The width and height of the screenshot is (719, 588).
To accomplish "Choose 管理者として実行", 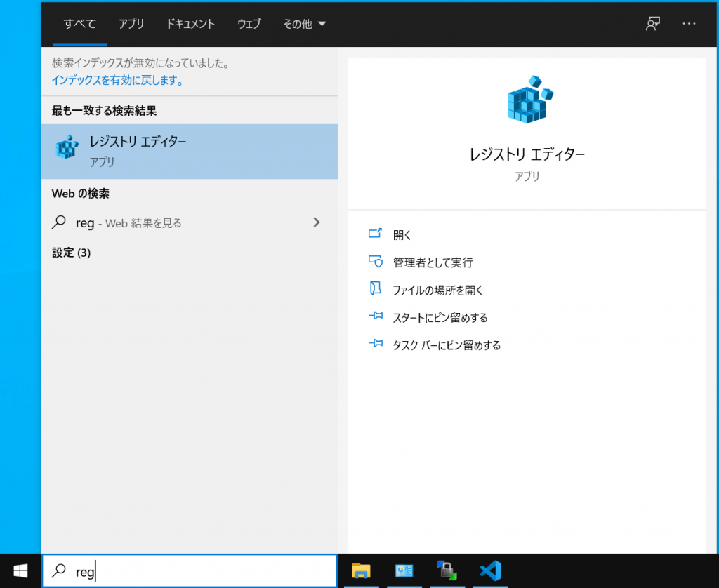I will (433, 262).
